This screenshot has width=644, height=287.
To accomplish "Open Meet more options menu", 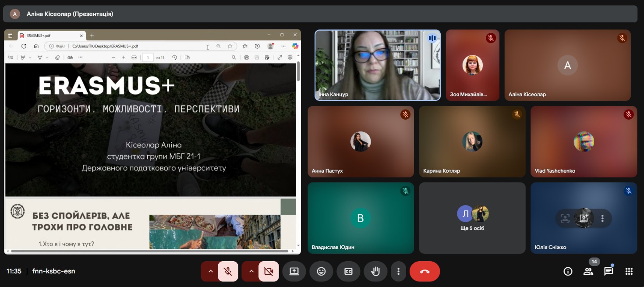I will pos(398,271).
